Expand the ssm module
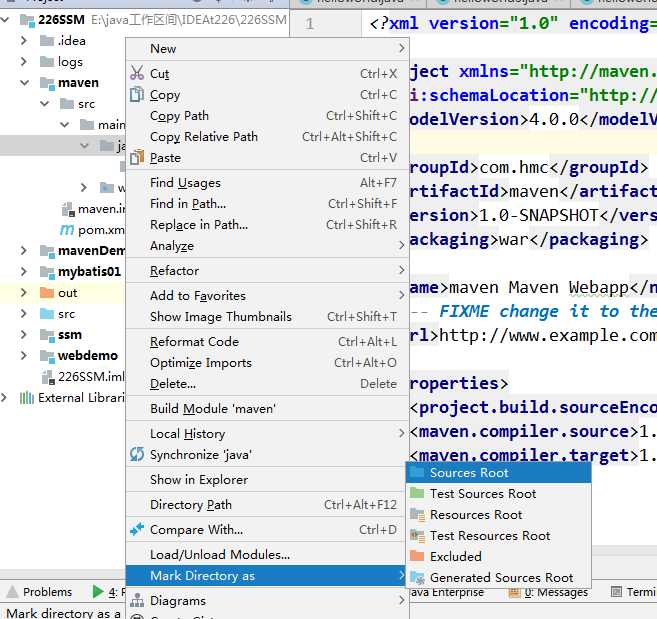 pyautogui.click(x=24, y=334)
